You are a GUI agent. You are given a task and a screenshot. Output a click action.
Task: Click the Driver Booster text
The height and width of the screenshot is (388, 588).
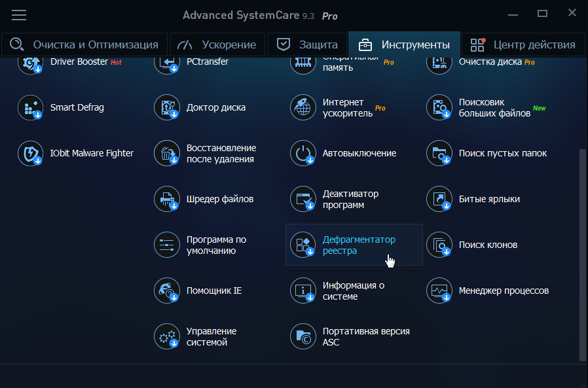point(79,62)
